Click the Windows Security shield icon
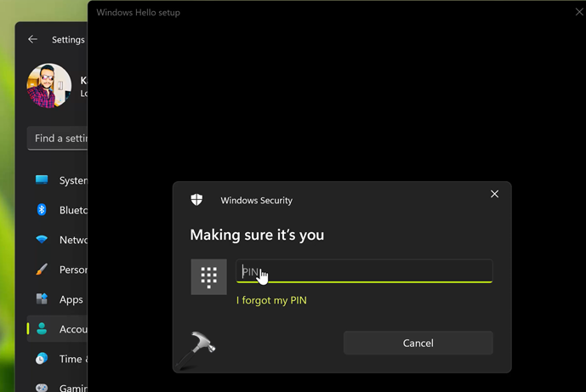Screen dimensions: 586x392 [196, 200]
